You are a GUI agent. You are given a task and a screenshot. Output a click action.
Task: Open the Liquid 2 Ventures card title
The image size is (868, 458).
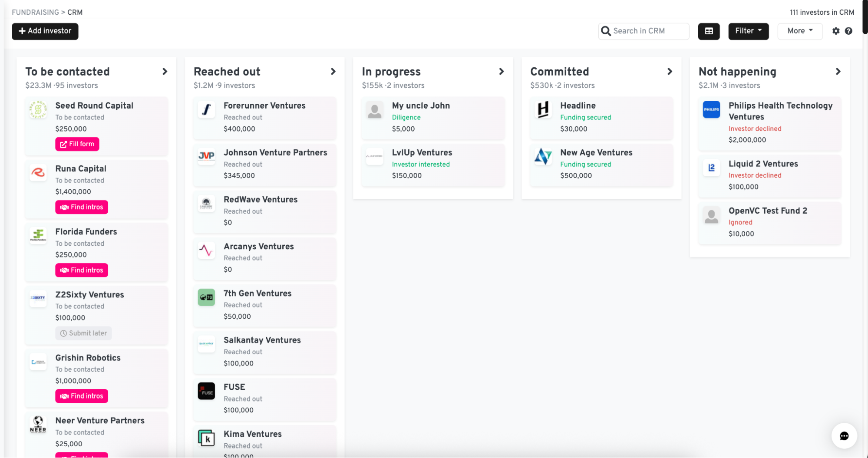pos(763,164)
